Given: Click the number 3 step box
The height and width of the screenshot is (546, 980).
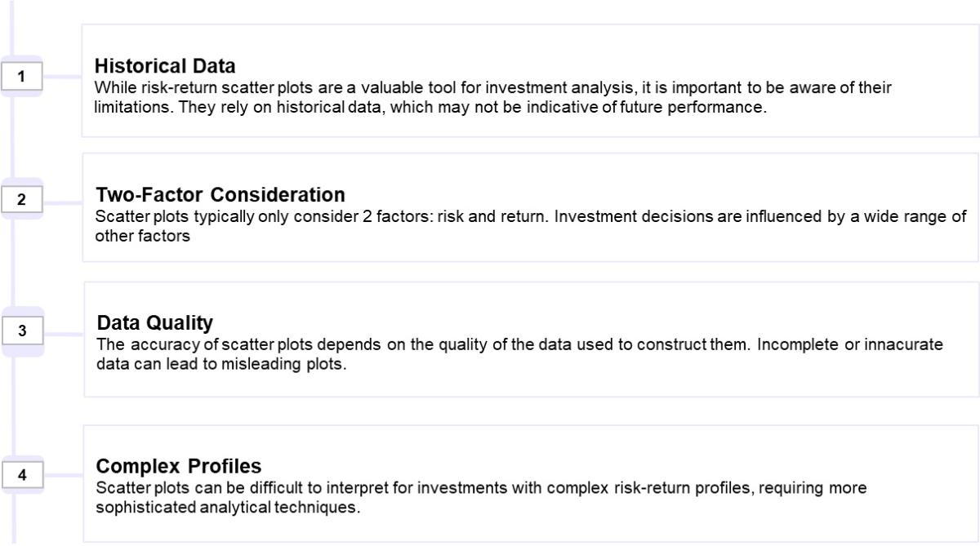Looking at the screenshot, I should [x=22, y=331].
